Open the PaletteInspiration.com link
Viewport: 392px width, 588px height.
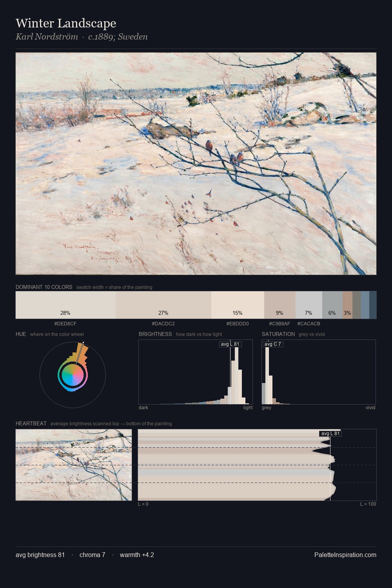[345, 555]
